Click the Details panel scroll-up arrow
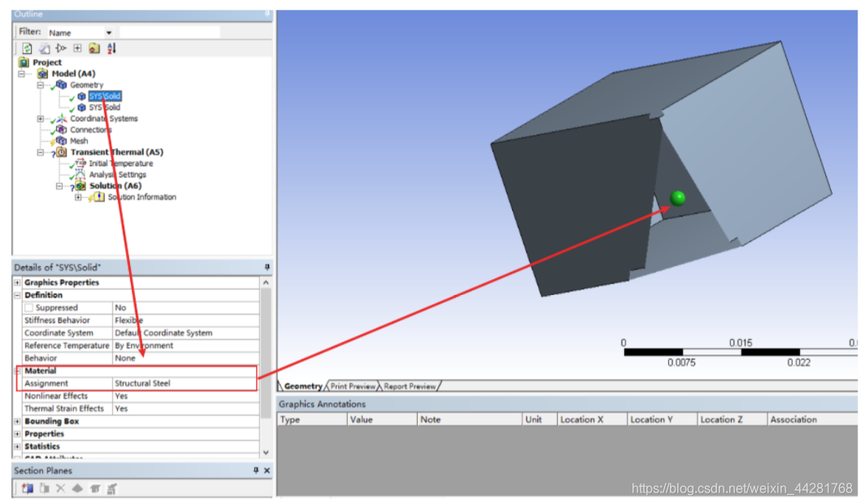861x504 pixels. coord(266,282)
